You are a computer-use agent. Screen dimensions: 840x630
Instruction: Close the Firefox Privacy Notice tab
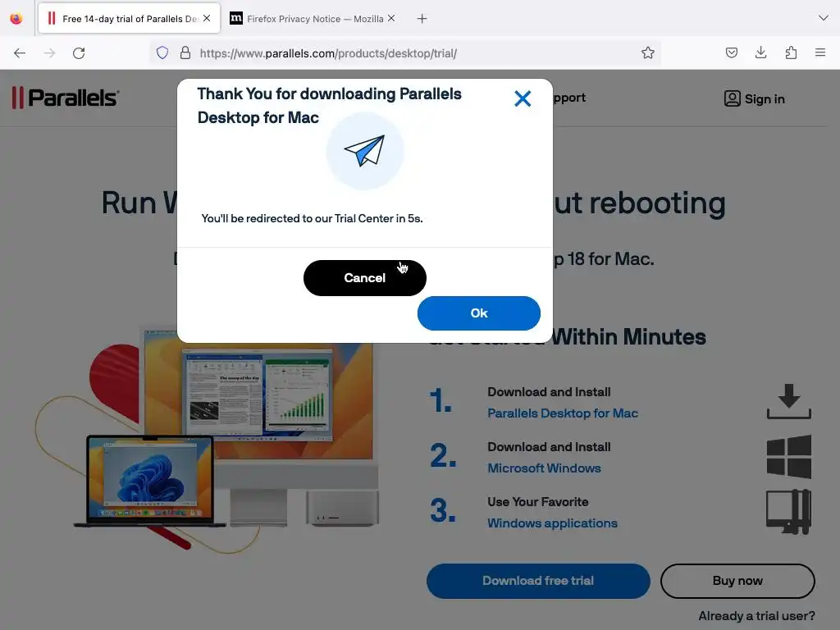pyautogui.click(x=391, y=18)
